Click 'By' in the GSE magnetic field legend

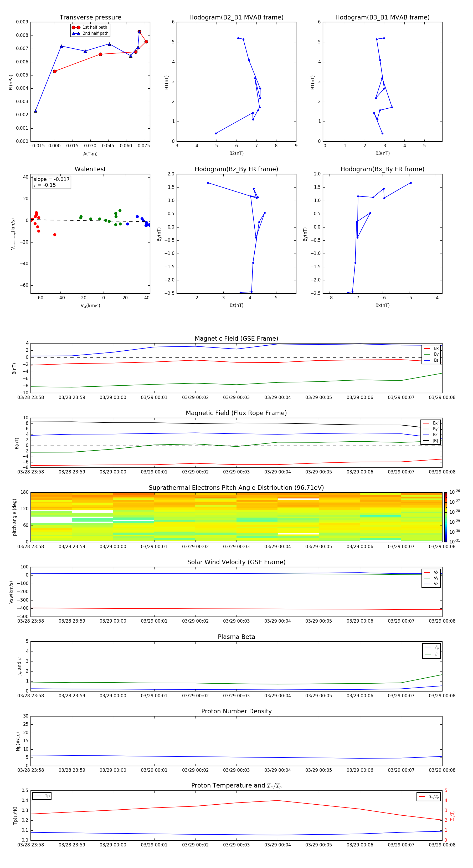point(431,354)
